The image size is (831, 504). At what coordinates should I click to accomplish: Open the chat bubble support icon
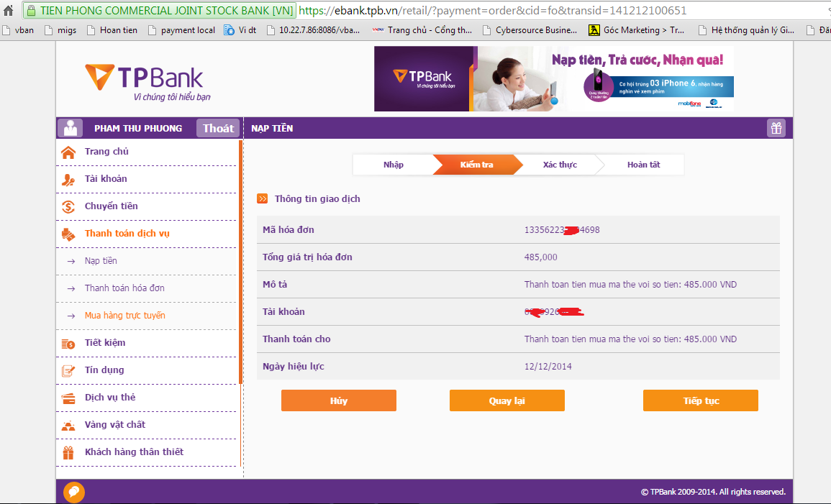pyautogui.click(x=73, y=492)
